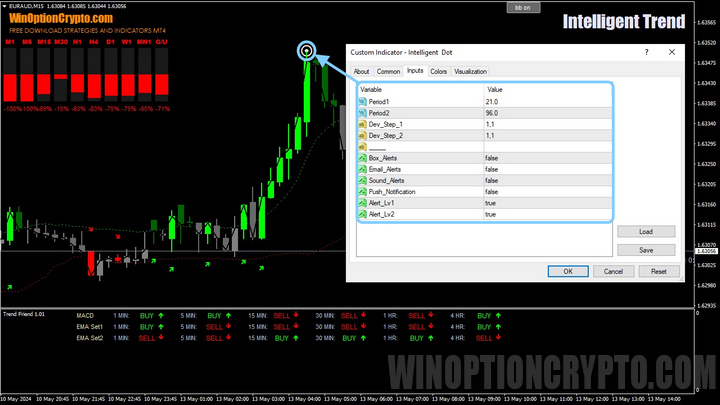Click the Period1 variable icon
Screen dimensions: 720x405
[364, 101]
